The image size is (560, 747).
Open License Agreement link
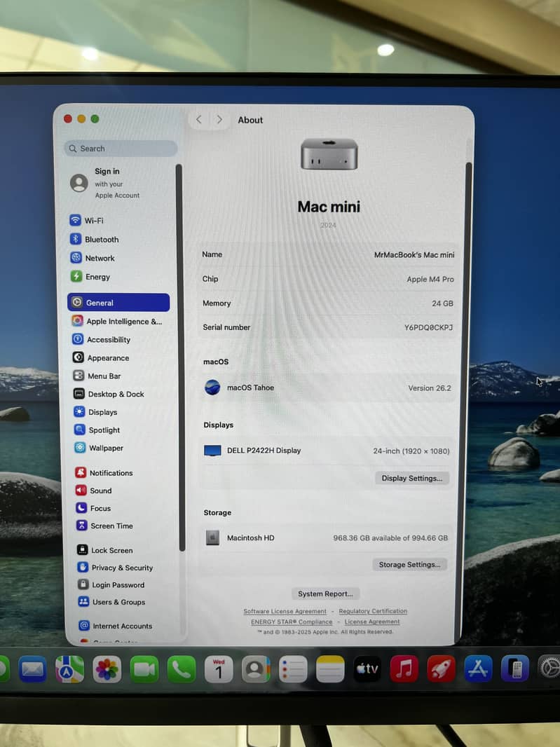click(x=372, y=622)
